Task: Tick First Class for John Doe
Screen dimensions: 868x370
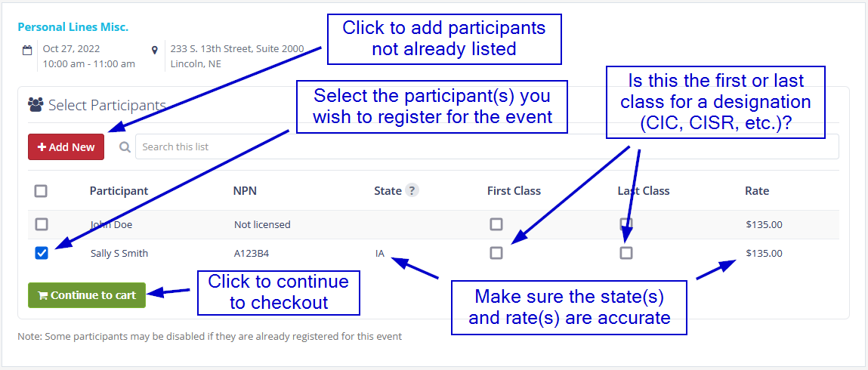Action: pos(496,224)
